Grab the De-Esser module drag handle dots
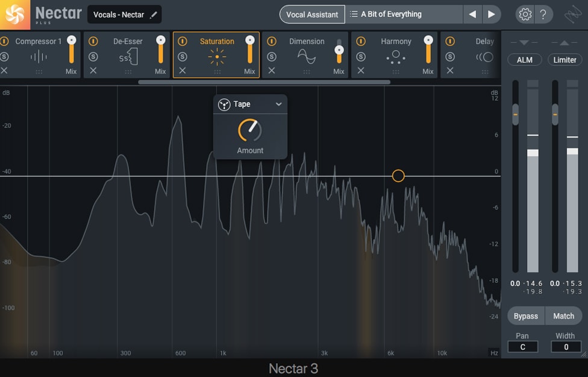 (128, 72)
